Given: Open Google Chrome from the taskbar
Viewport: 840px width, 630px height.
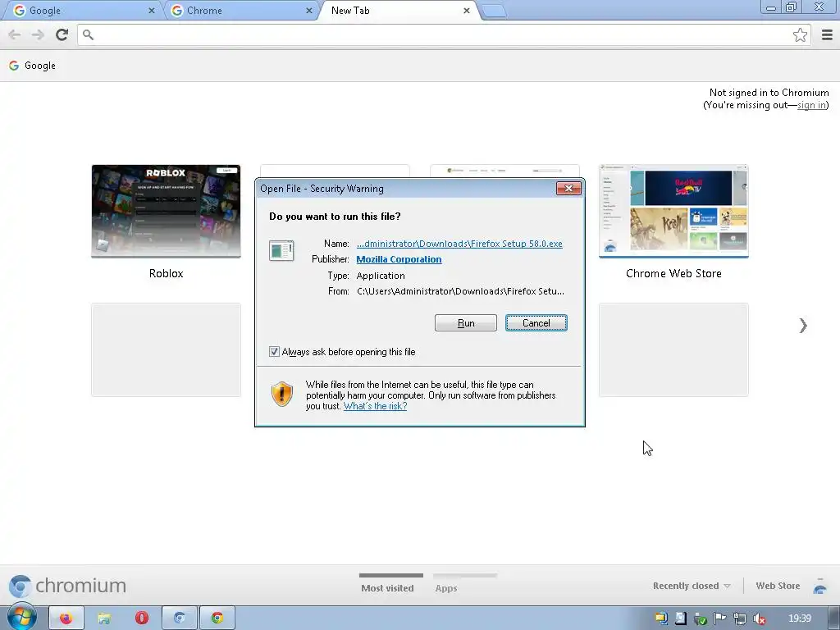Looking at the screenshot, I should click(x=217, y=619).
